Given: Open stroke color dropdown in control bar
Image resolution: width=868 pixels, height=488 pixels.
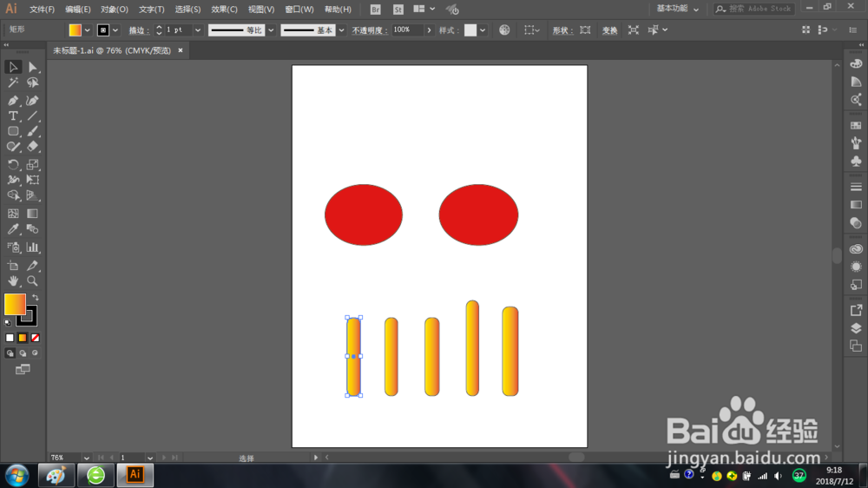Looking at the screenshot, I should click(x=115, y=30).
